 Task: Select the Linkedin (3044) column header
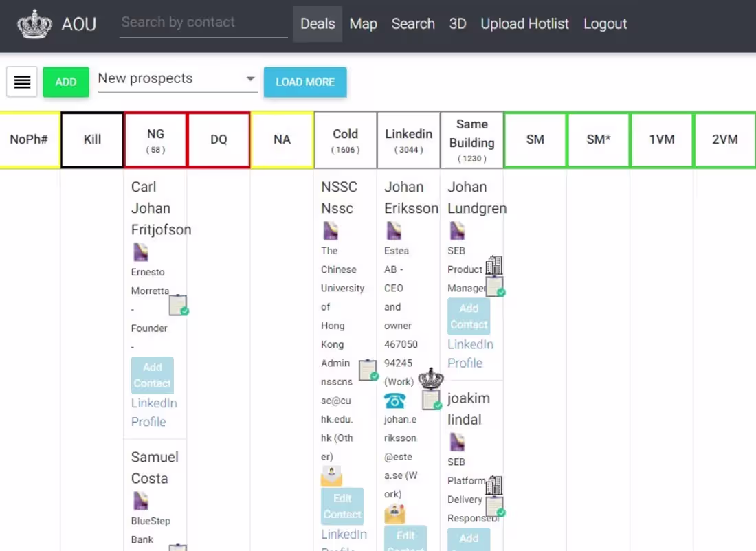point(408,139)
